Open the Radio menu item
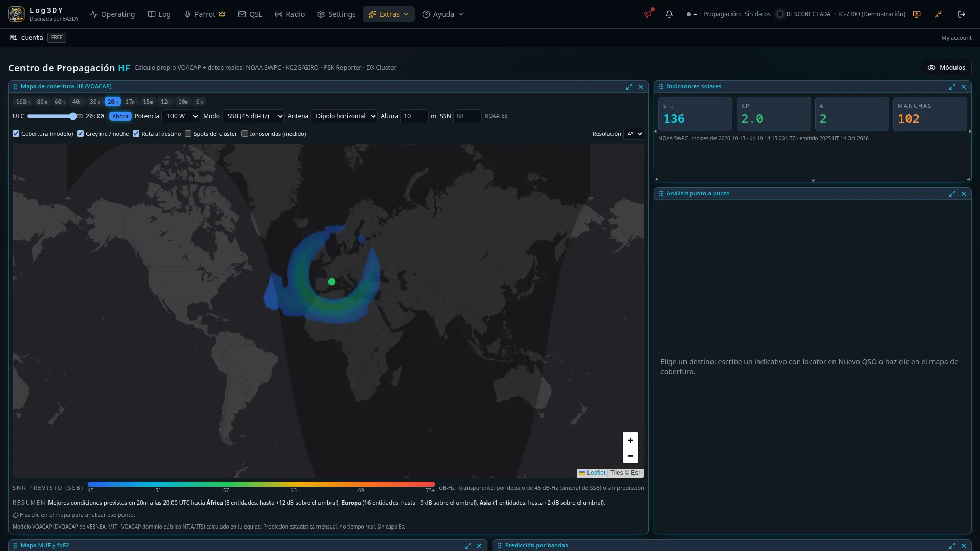980x551 pixels. point(290,14)
